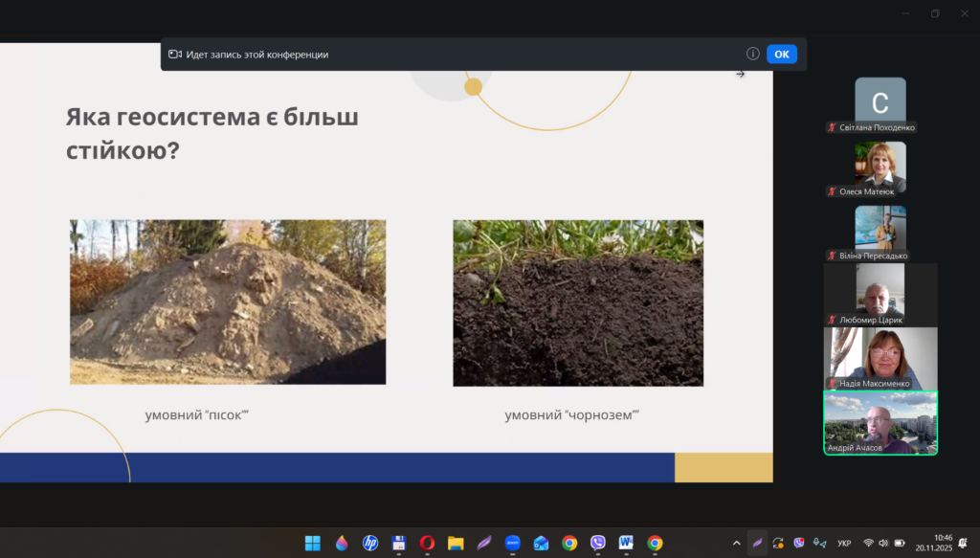The width and height of the screenshot is (980, 558).
Task: Switch the УКР keyboard language
Action: (x=844, y=543)
